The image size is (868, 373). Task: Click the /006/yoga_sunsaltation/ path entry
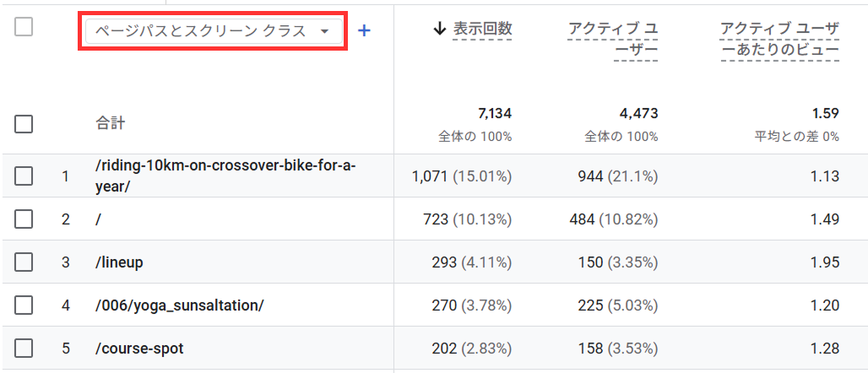tap(179, 305)
